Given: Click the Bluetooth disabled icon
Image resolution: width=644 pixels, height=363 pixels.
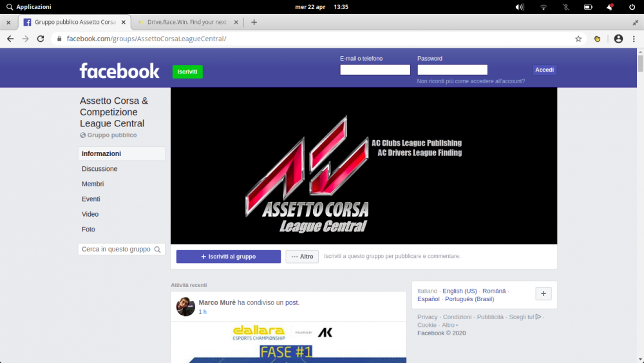Looking at the screenshot, I should click(x=565, y=7).
